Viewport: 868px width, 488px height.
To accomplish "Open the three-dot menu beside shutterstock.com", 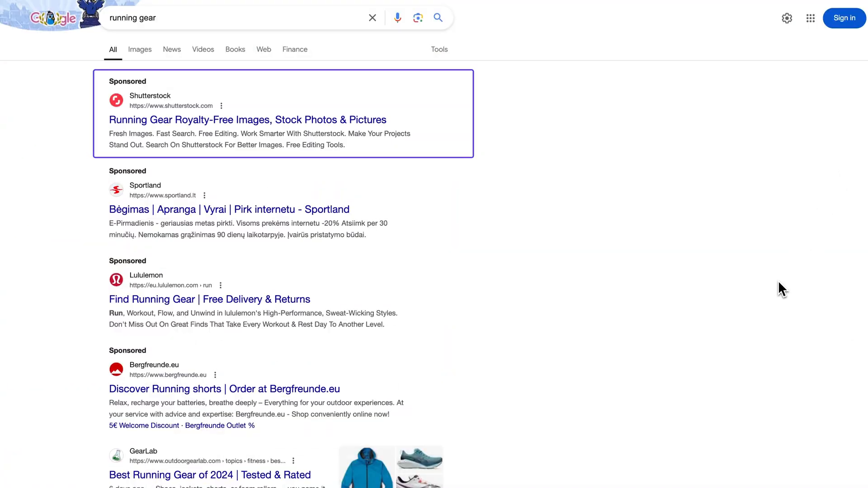I will [221, 106].
